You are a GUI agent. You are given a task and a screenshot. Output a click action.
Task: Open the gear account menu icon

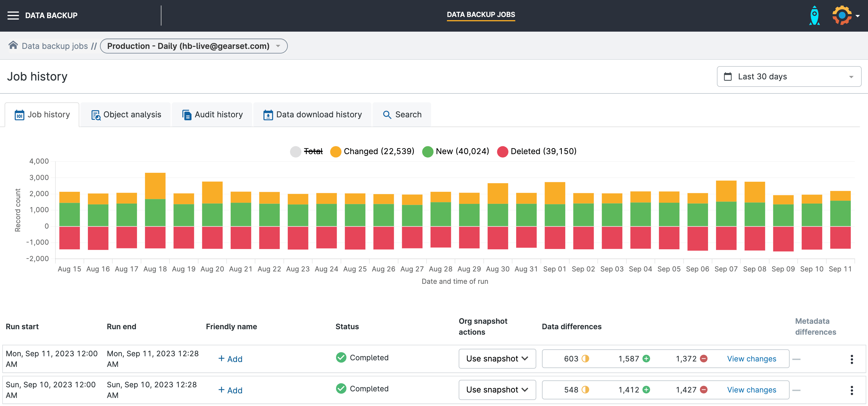coord(842,16)
